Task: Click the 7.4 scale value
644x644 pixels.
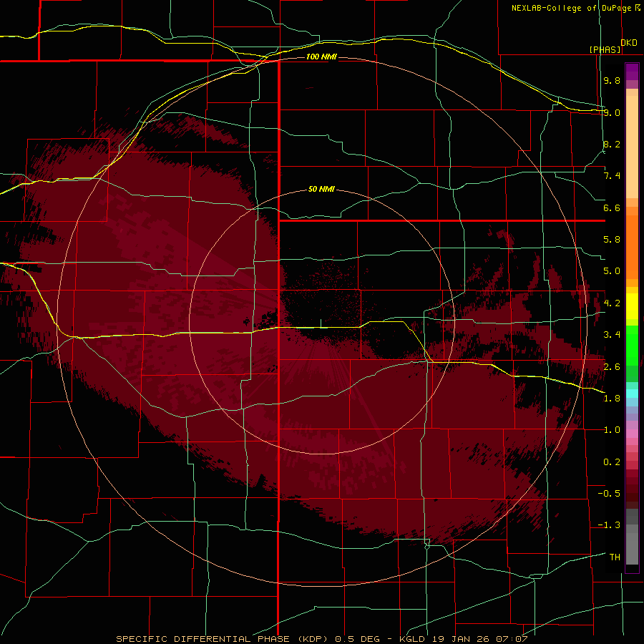Action: pos(612,176)
